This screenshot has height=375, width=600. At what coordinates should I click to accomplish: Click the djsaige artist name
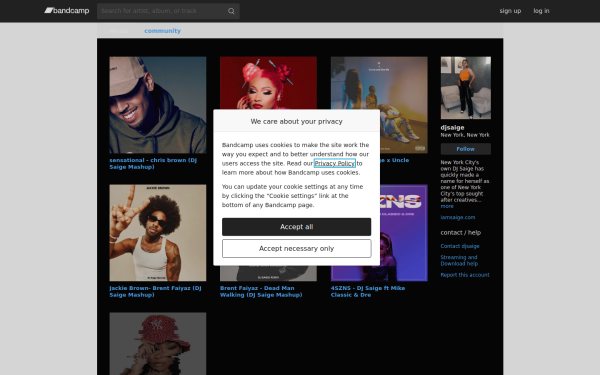(x=452, y=127)
